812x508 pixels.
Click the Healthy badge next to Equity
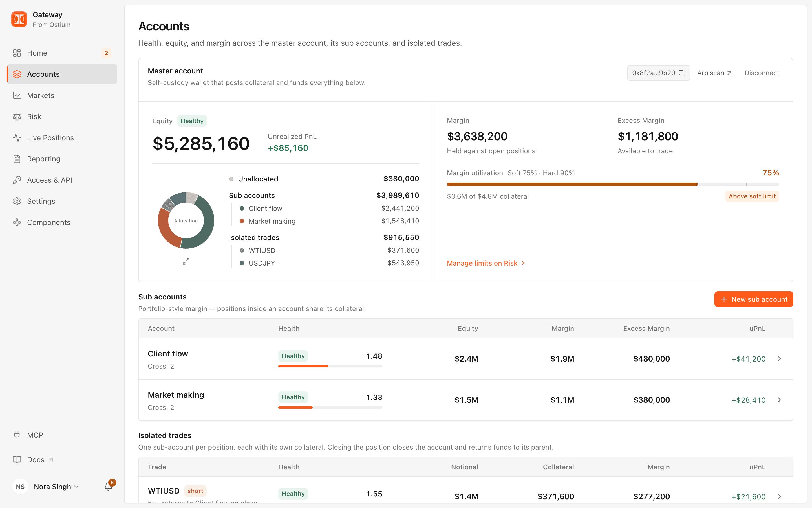[x=192, y=121]
